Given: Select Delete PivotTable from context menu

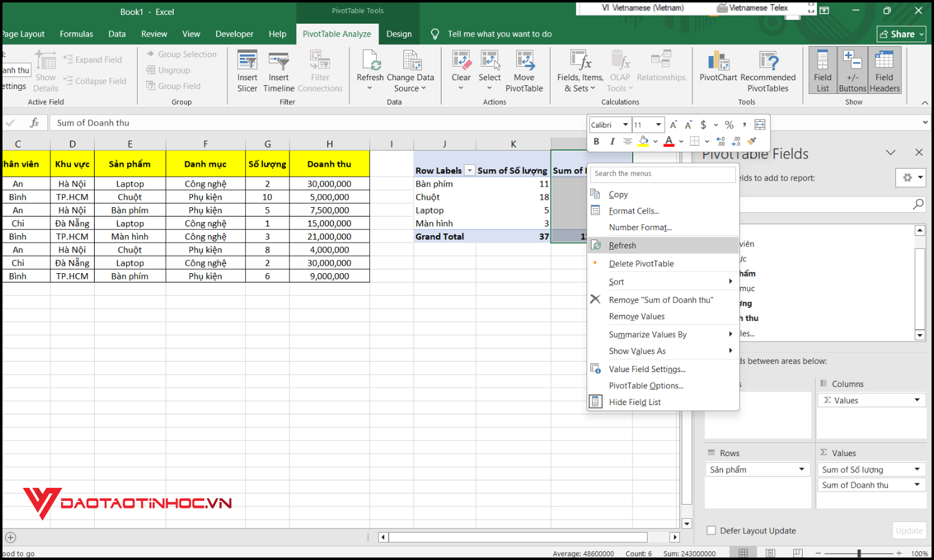Looking at the screenshot, I should click(x=641, y=263).
